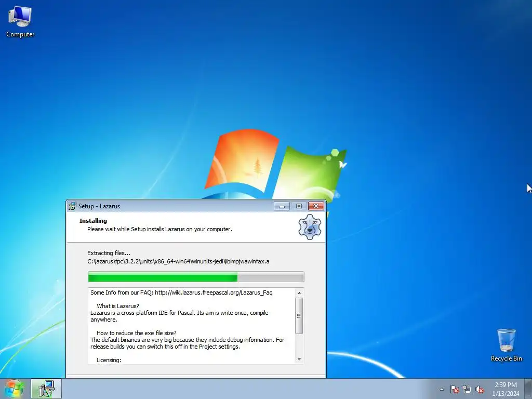
Task: Open the Windows Start menu orb
Action: coord(14,389)
